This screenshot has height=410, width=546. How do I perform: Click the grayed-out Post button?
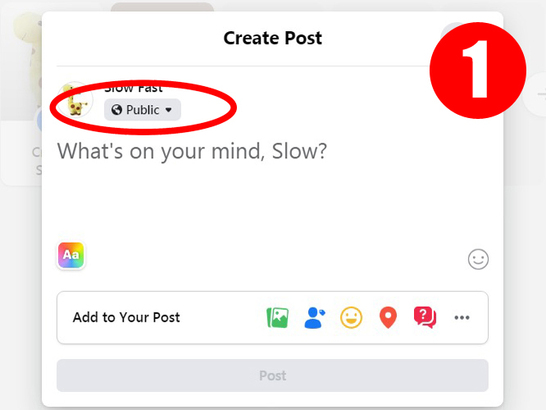pos(273,376)
